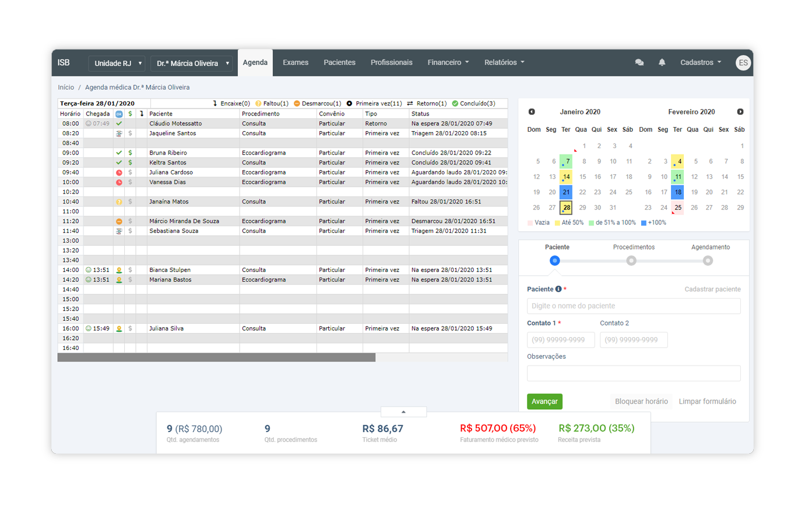This screenshot has height=526, width=812.
Task: Click the Vazia legend color swatch
Action: (530, 223)
